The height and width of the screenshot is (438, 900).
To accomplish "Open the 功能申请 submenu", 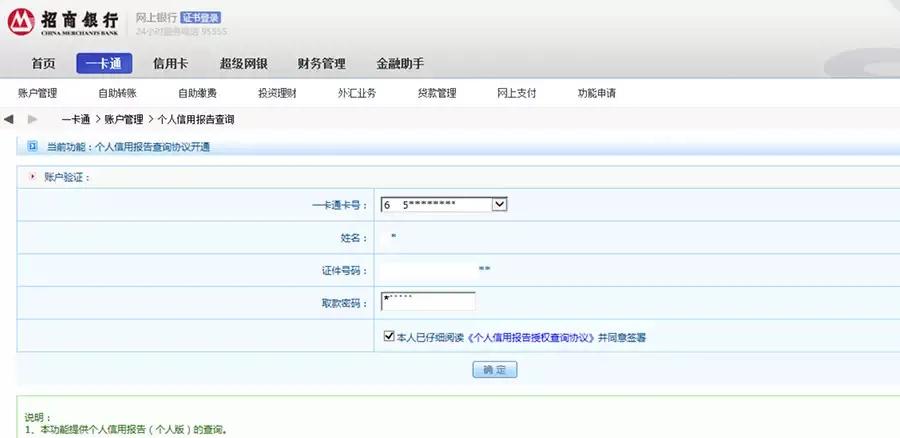I will tap(596, 93).
